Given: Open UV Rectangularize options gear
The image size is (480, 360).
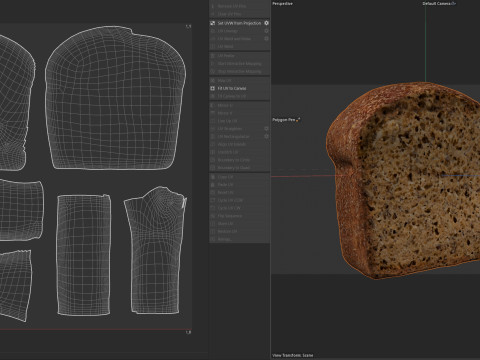Looking at the screenshot, I should coord(266,136).
